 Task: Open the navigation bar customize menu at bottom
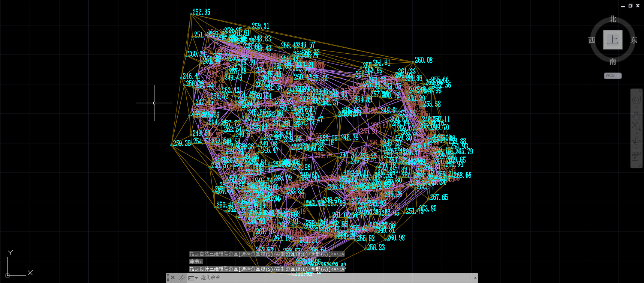(636, 166)
